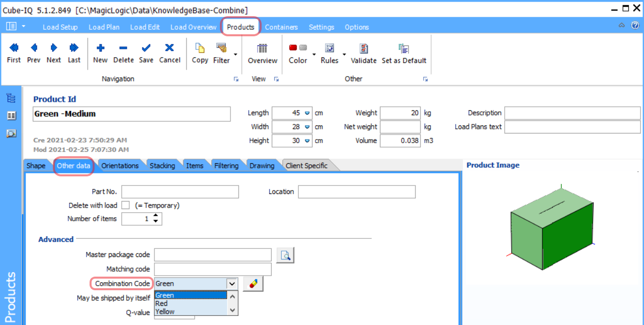Increase the Number of items
This screenshot has width=644, height=325.
(x=156, y=216)
